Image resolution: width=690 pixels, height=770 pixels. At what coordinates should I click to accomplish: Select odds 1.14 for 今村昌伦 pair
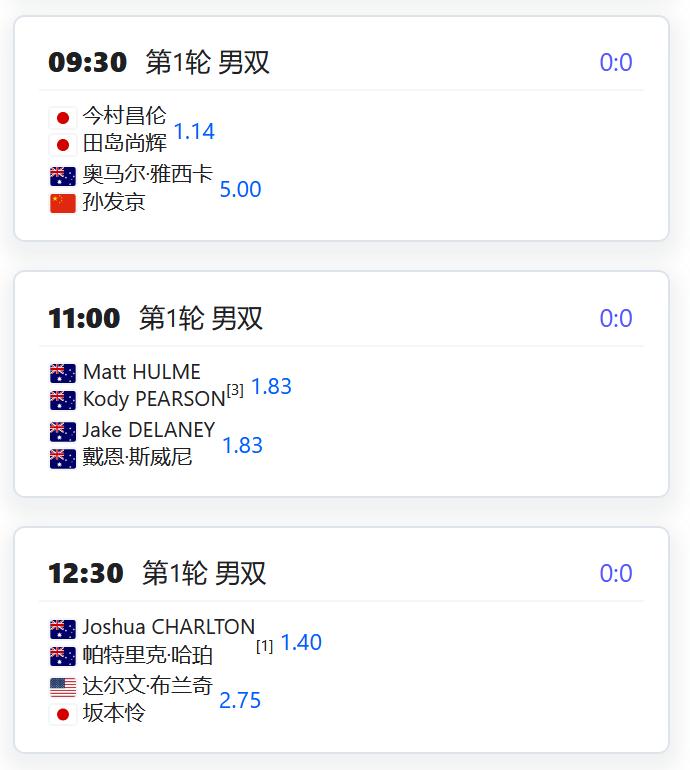194,132
